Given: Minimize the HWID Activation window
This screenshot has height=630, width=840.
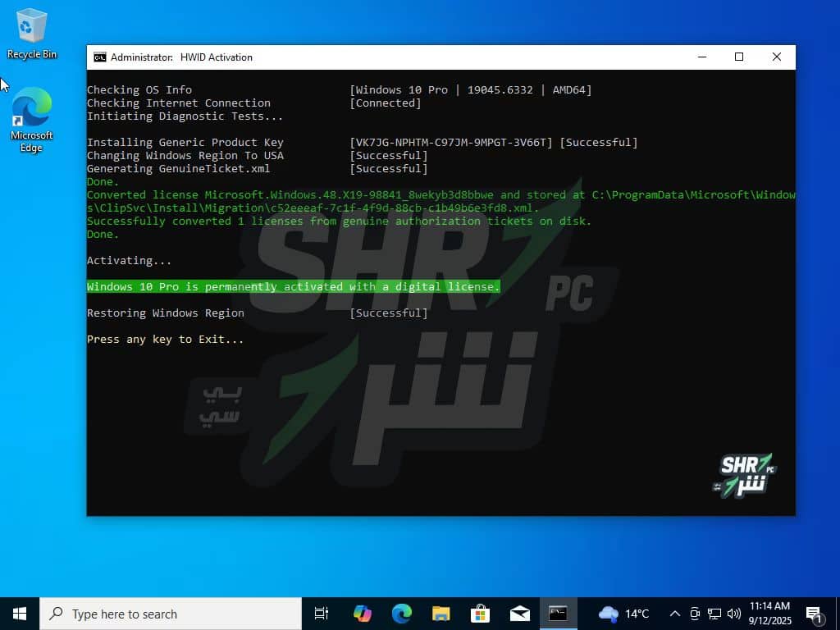Looking at the screenshot, I should tap(702, 57).
